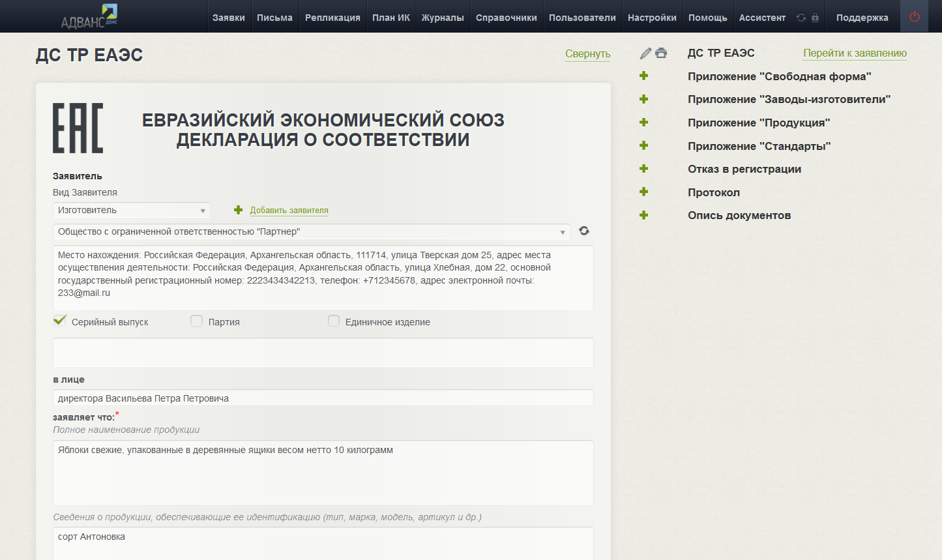Click the sync arrows icon beside Ассистент
Viewport: 942px width, 560px height.
[801, 18]
